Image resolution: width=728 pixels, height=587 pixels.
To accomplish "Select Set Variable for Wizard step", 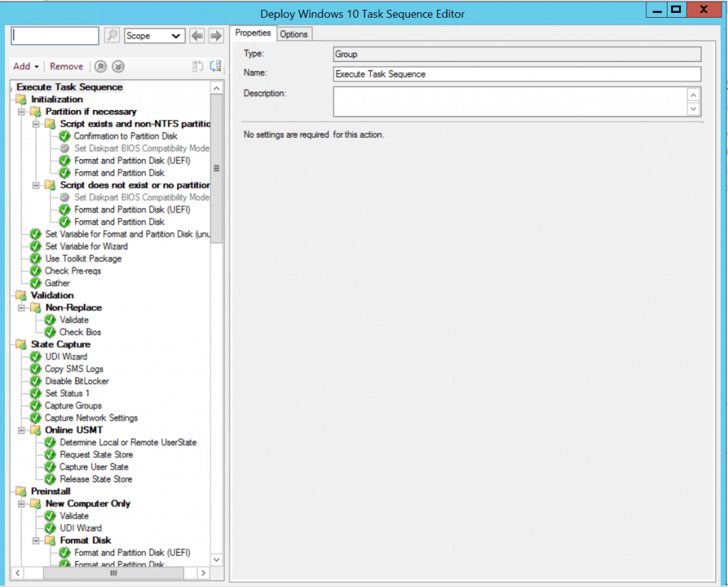I will pyautogui.click(x=86, y=247).
